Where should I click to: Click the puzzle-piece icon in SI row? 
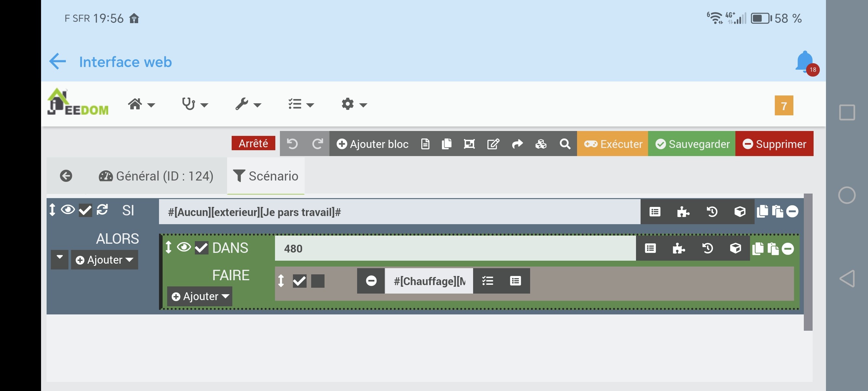coord(683,212)
